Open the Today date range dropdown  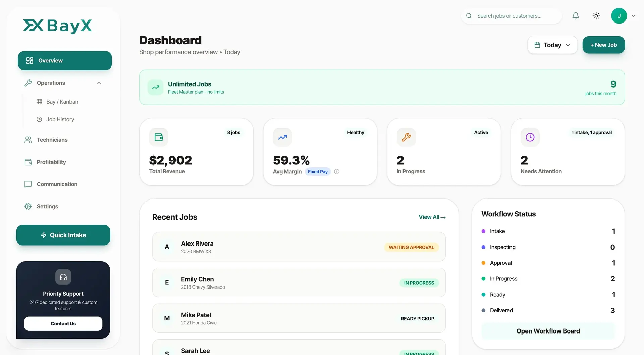coord(552,45)
